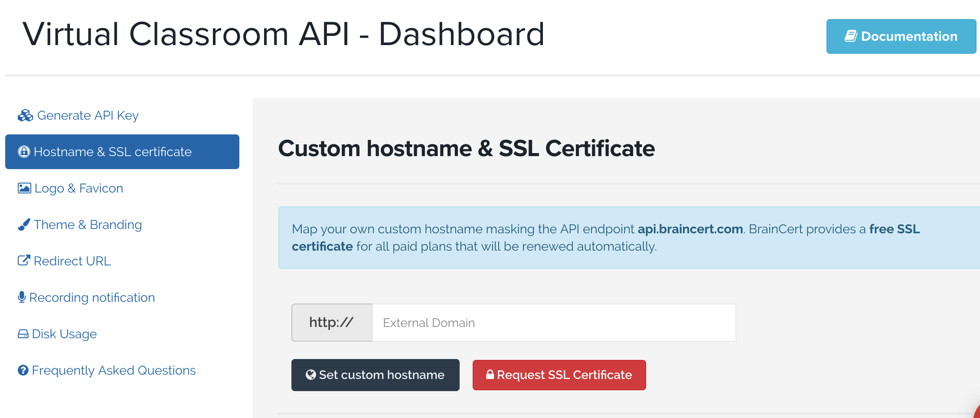Click the book icon in Documentation button

point(851,36)
